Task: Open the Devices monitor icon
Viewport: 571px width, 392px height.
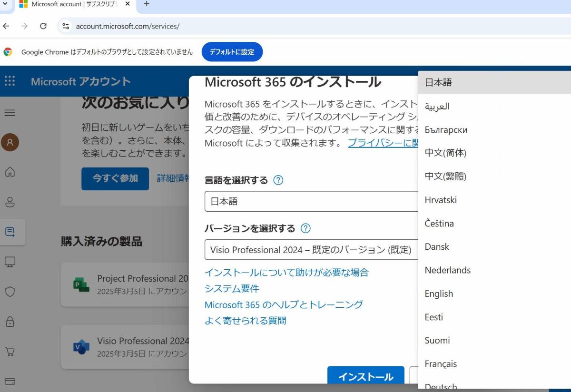Action: pos(10,262)
